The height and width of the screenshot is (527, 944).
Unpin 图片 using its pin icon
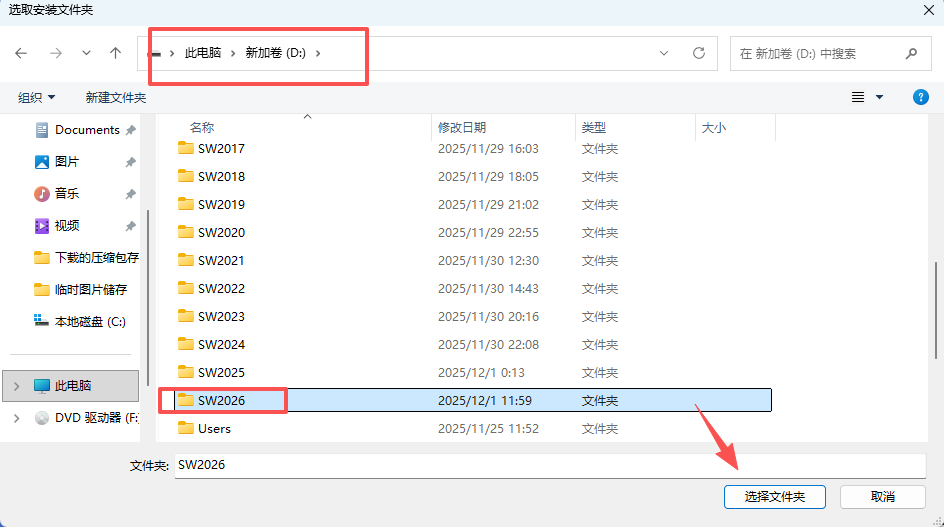tap(131, 161)
